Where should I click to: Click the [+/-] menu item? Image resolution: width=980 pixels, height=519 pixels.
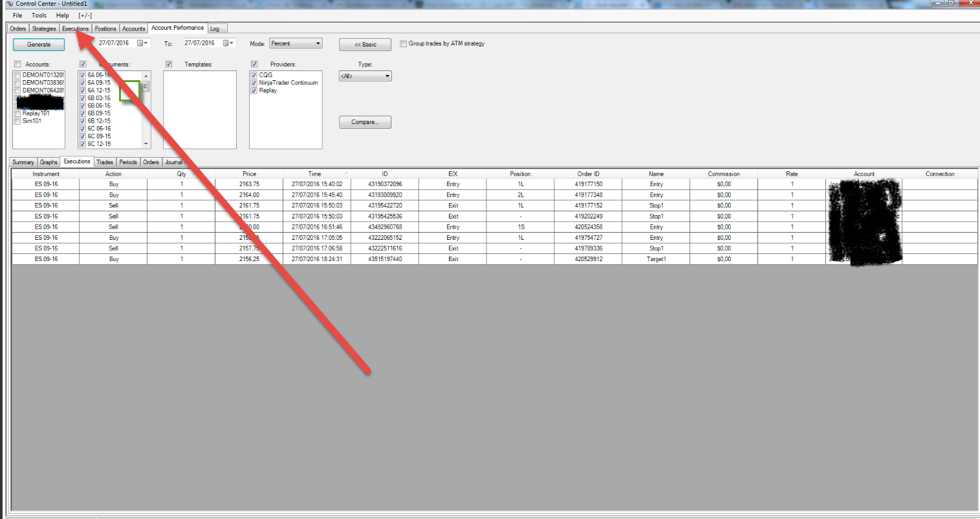point(85,16)
